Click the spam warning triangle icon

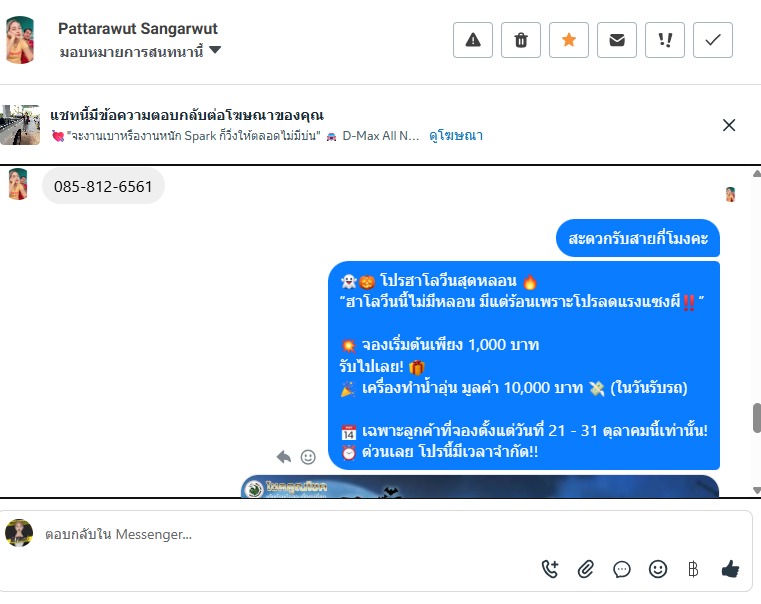(473, 40)
